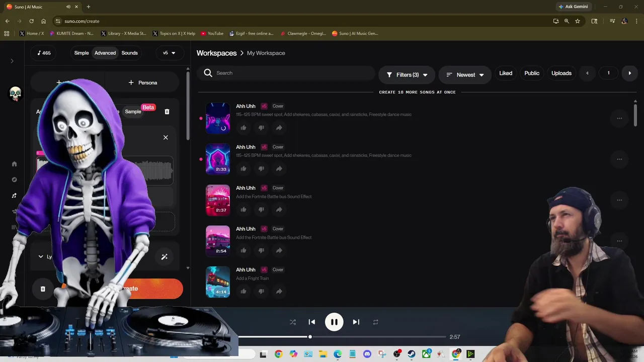Open more options for first Ahh Uhh song
The image size is (644, 362).
click(x=619, y=119)
